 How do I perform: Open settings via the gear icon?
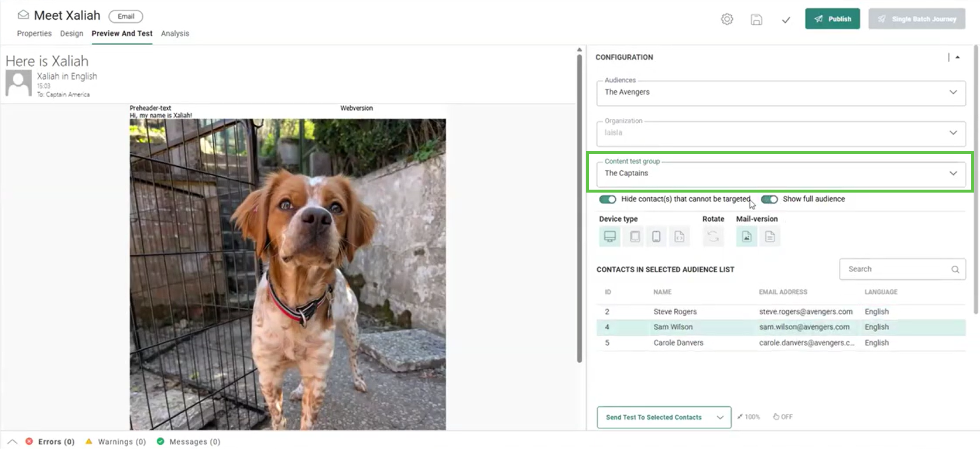(x=727, y=19)
